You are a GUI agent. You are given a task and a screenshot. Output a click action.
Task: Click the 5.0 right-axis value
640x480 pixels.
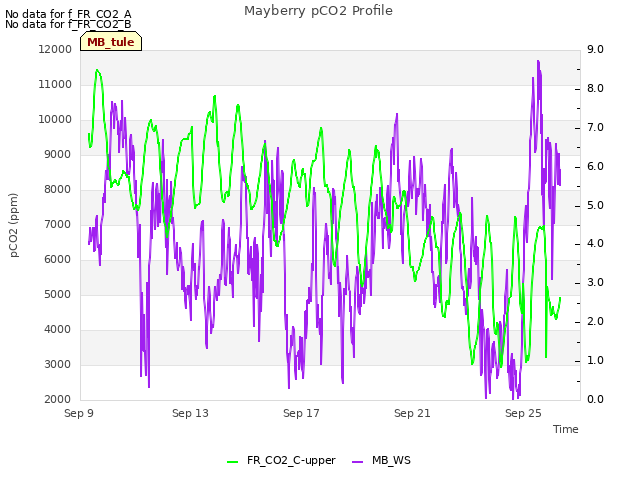click(596, 205)
